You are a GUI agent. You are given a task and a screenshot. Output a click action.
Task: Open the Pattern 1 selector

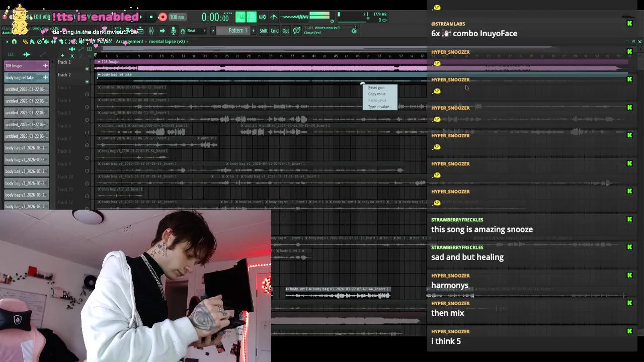[x=238, y=31]
